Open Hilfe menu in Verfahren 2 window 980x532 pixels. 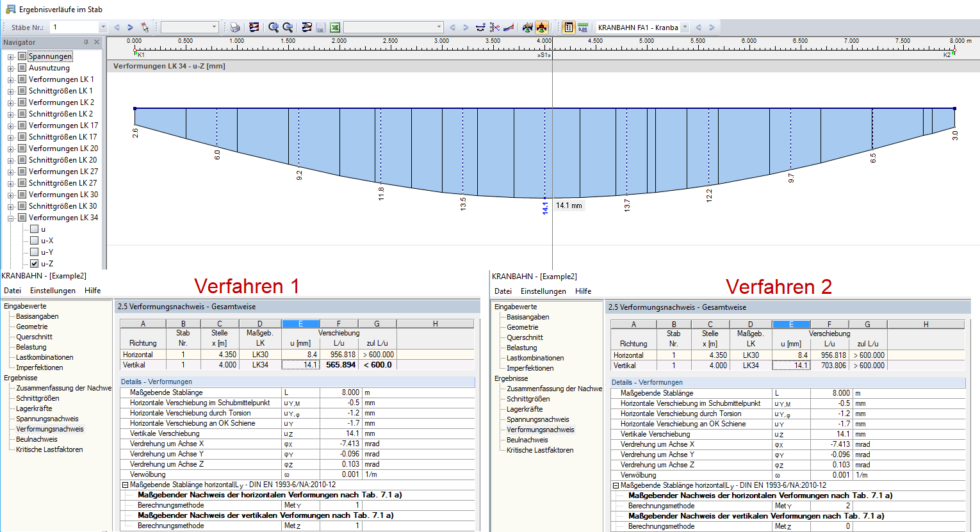point(584,291)
